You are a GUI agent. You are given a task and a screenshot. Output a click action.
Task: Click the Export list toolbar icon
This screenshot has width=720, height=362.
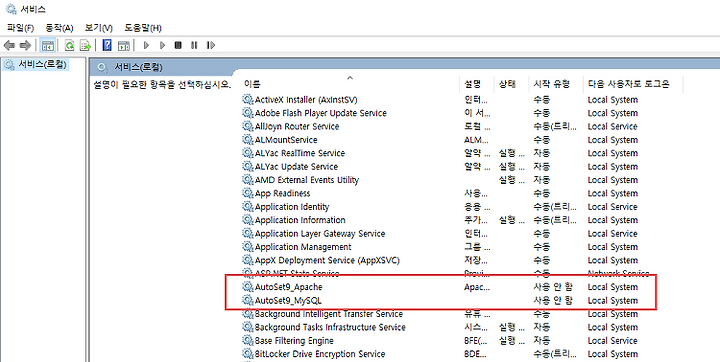(85, 45)
